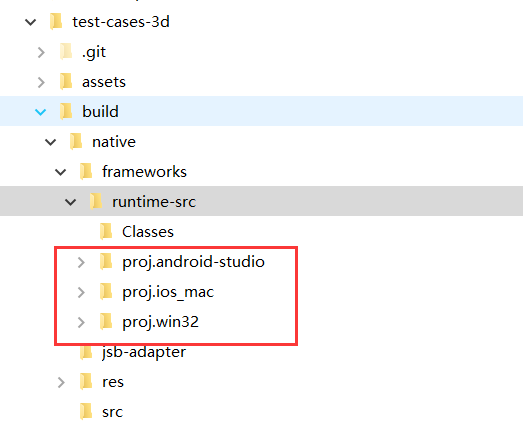Select the proj.android-studio label
This screenshot has height=429, width=523.
(193, 263)
